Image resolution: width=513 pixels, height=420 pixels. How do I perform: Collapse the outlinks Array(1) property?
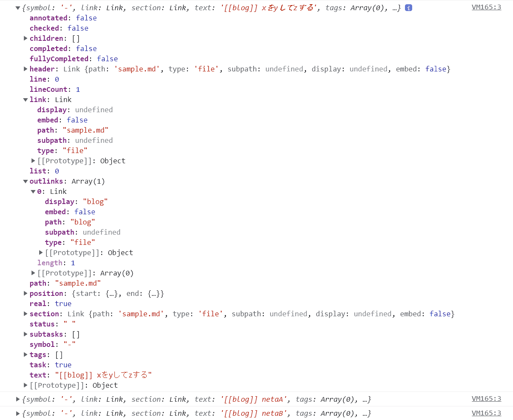[x=26, y=181]
